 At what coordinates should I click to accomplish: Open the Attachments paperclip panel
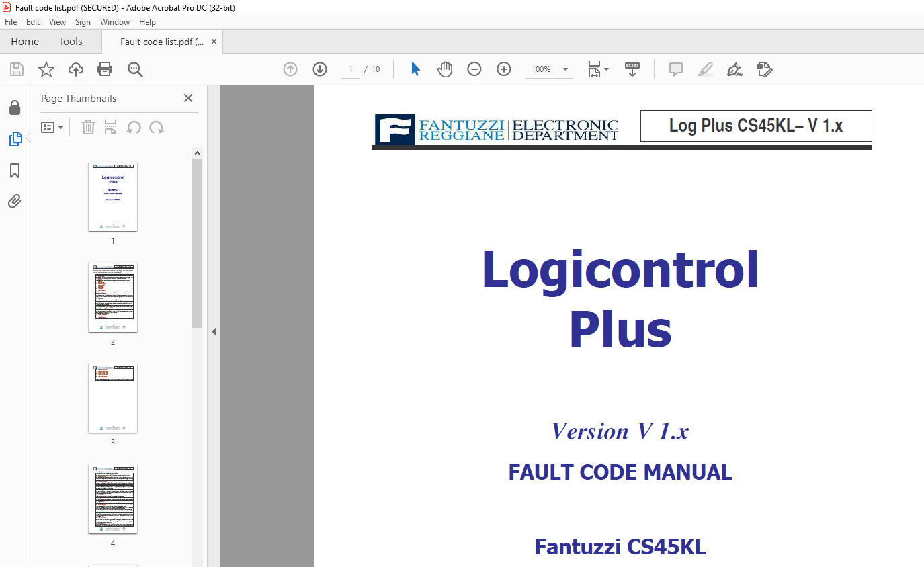point(15,201)
